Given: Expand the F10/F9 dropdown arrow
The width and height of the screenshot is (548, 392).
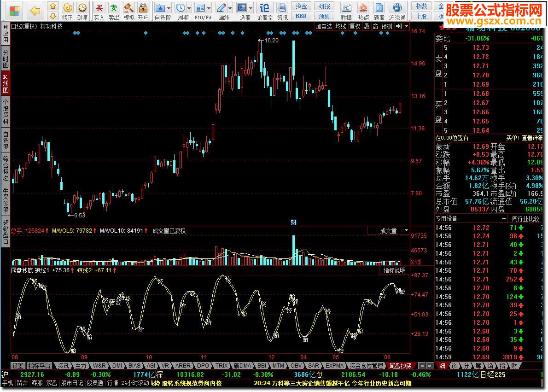Looking at the screenshot, I should pos(210,8).
